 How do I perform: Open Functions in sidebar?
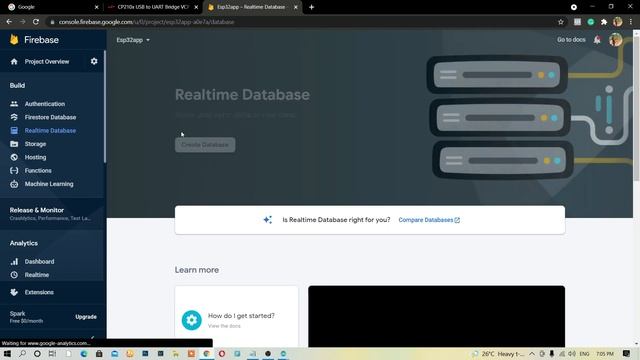pos(38,171)
